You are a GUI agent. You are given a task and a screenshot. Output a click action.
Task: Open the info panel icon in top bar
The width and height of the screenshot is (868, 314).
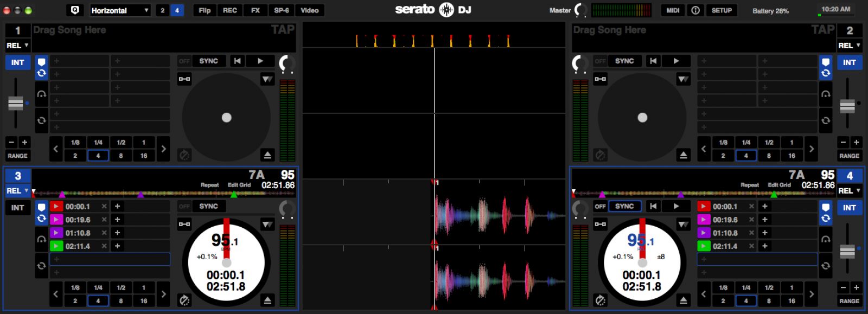[x=695, y=10]
